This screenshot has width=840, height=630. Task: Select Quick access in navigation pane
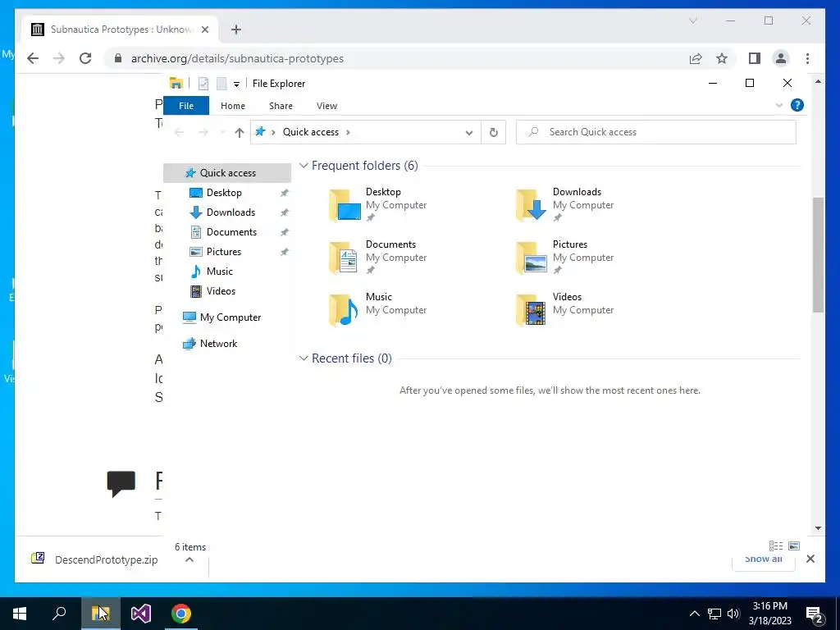point(227,173)
